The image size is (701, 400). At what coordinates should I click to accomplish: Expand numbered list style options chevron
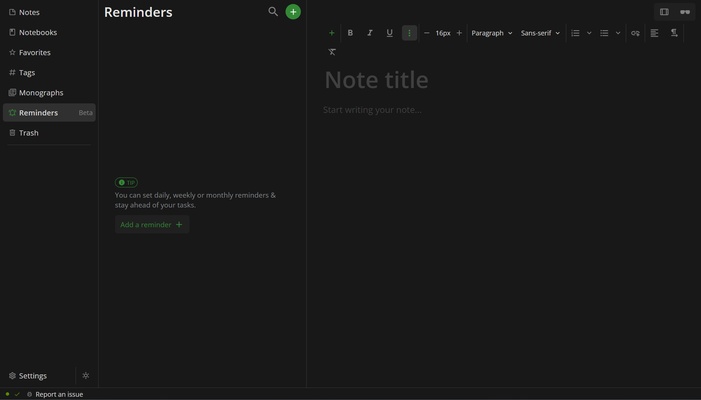tap(589, 33)
